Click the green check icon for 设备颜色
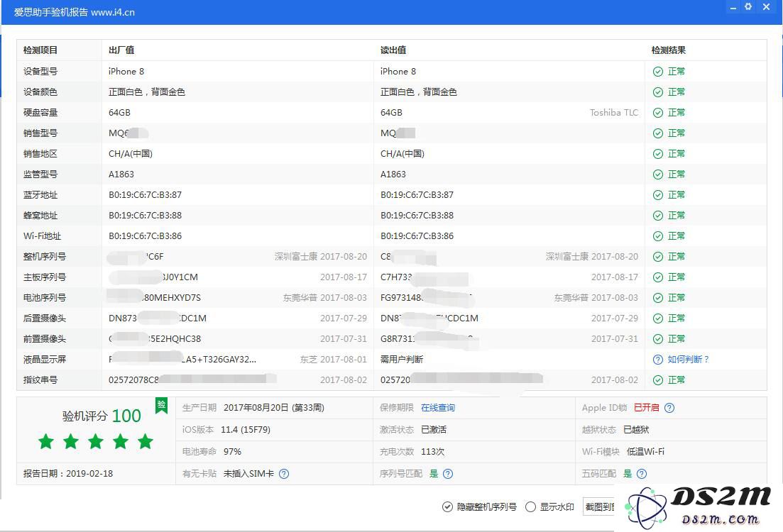 pos(657,92)
